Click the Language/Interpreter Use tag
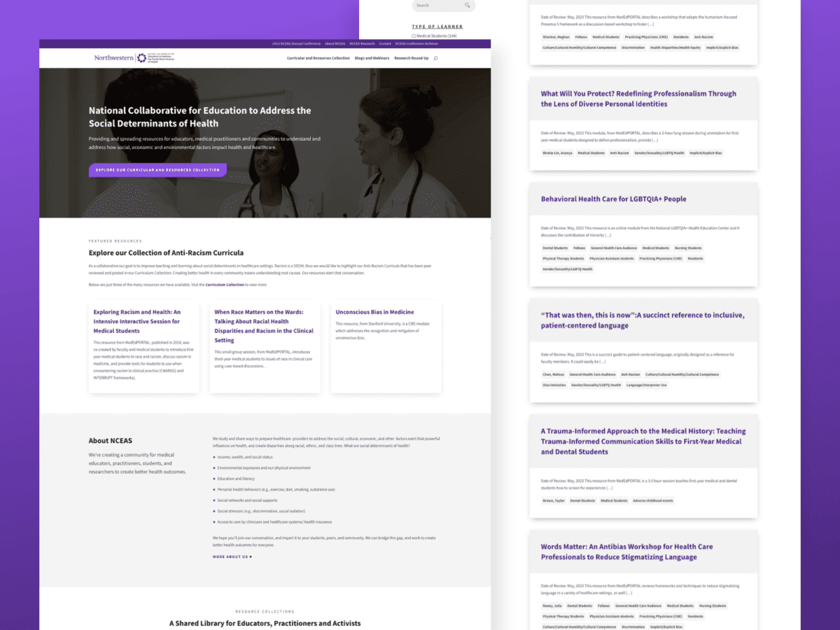 (647, 385)
